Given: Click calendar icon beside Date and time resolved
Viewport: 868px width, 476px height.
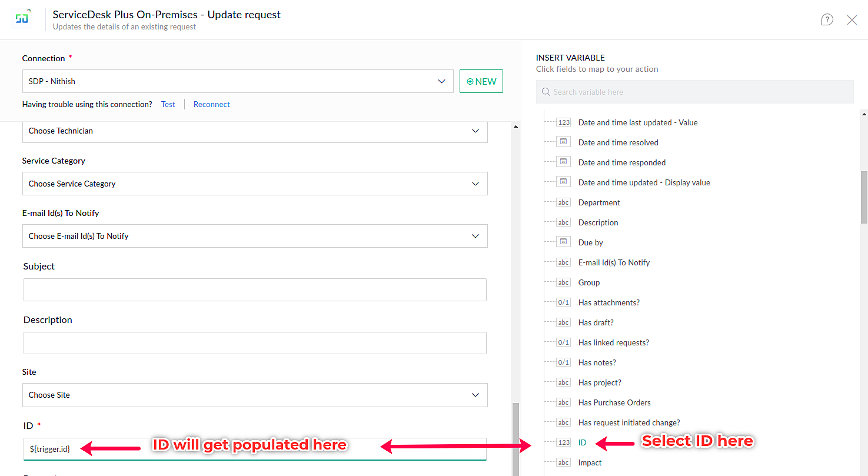Looking at the screenshot, I should [564, 142].
